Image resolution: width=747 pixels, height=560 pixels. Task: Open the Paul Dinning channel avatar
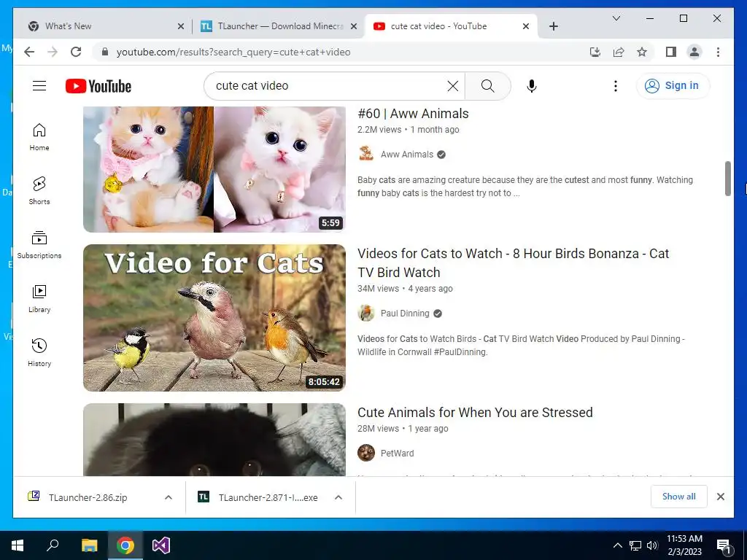point(366,313)
